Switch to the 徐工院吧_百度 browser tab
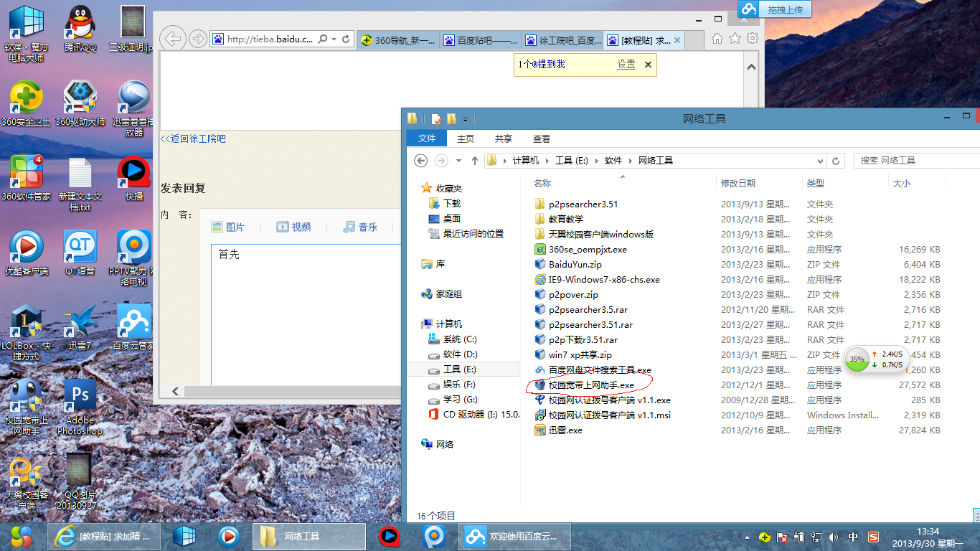 (x=563, y=40)
